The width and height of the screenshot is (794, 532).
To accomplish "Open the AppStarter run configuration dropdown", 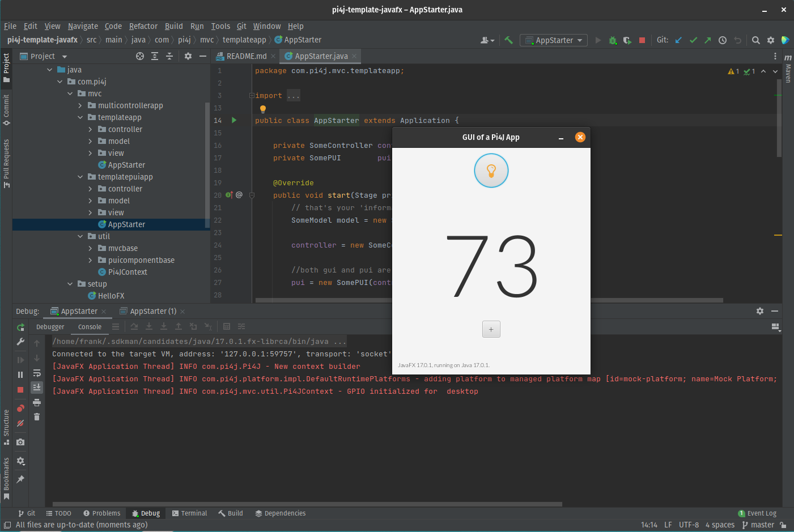I will click(x=553, y=40).
